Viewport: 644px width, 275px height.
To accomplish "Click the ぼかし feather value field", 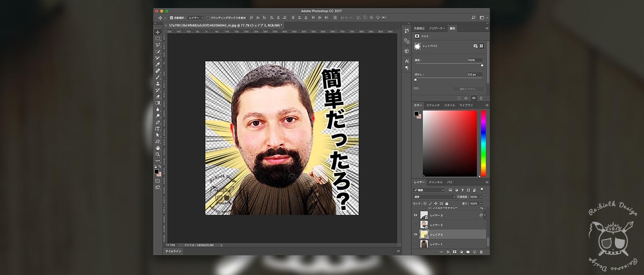I will (474, 74).
